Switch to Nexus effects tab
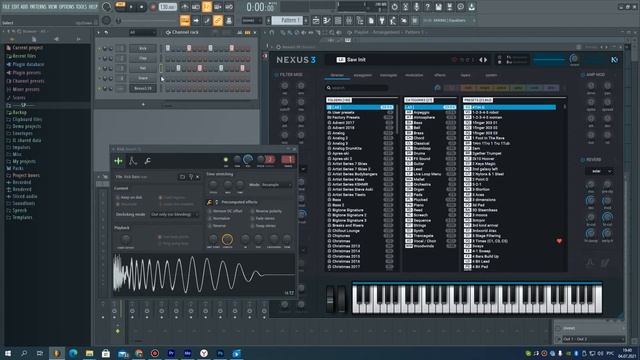The width and height of the screenshot is (640, 360). (x=440, y=75)
